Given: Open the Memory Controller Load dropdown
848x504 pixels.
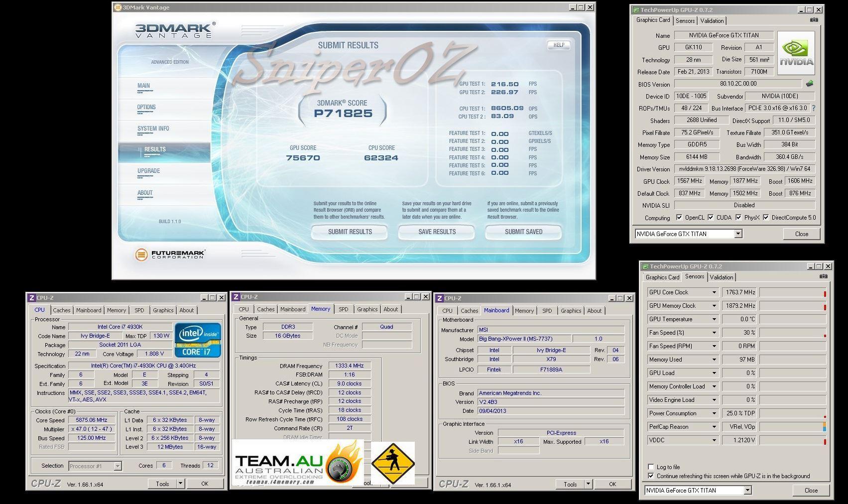Looking at the screenshot, I should pos(714,386).
